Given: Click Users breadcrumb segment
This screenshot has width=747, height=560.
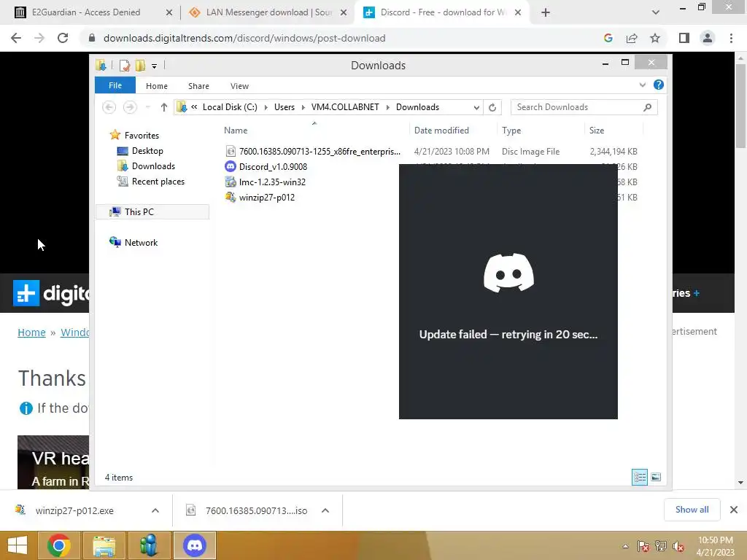Looking at the screenshot, I should pos(285,107).
